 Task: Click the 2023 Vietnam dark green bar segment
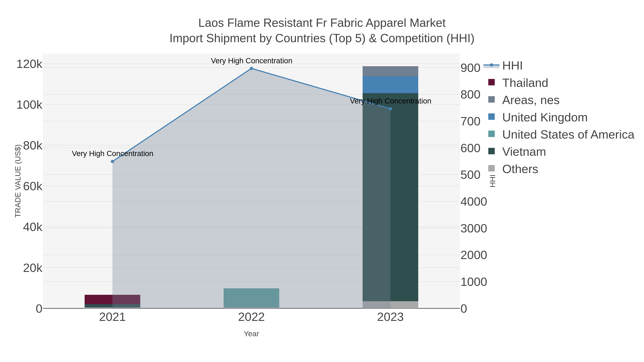point(391,197)
